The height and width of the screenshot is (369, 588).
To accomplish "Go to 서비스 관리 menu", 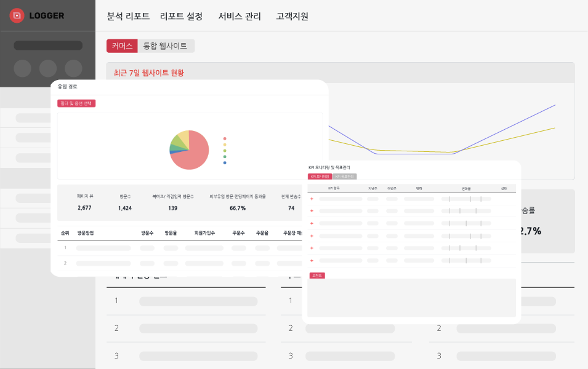I will coord(240,17).
